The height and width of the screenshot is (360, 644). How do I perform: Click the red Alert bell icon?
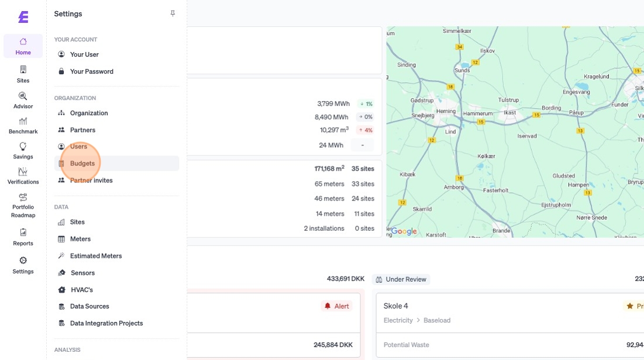pyautogui.click(x=328, y=306)
